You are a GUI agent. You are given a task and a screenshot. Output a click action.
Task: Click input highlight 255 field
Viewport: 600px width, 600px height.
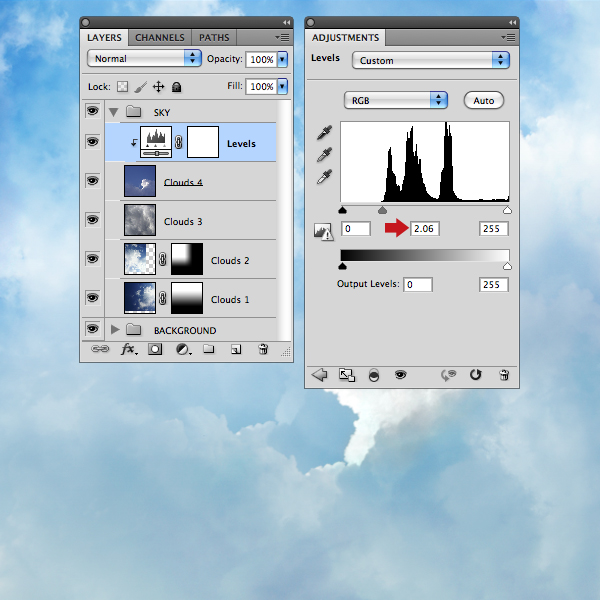pos(494,229)
